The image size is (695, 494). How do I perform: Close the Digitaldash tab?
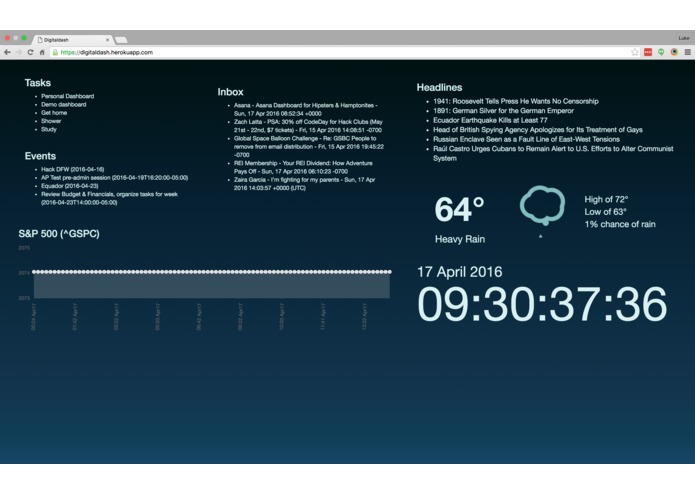coord(107,40)
